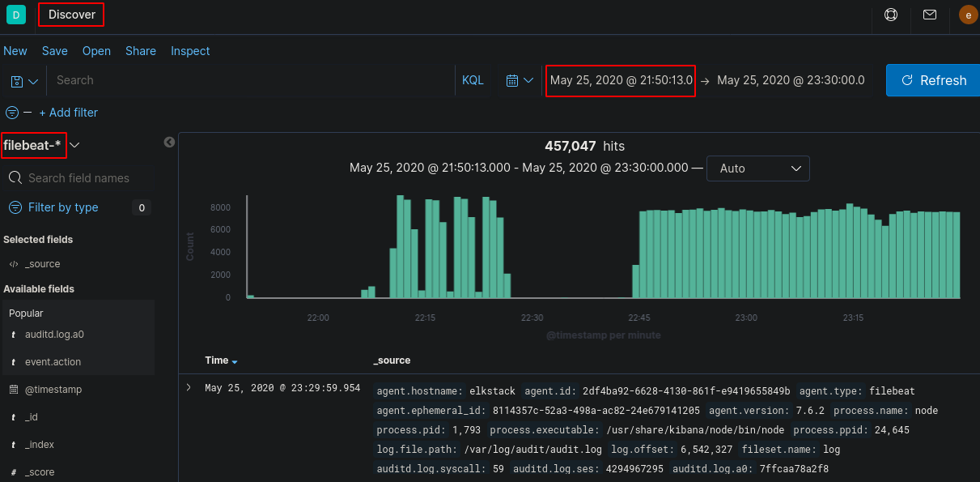Click the green D space avatar icon
The width and height of the screenshot is (980, 482).
(x=16, y=15)
